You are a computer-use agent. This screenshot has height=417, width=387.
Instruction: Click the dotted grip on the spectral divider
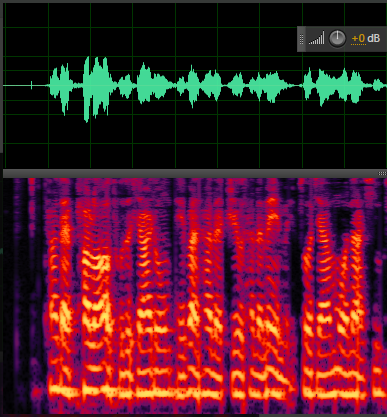(382, 173)
